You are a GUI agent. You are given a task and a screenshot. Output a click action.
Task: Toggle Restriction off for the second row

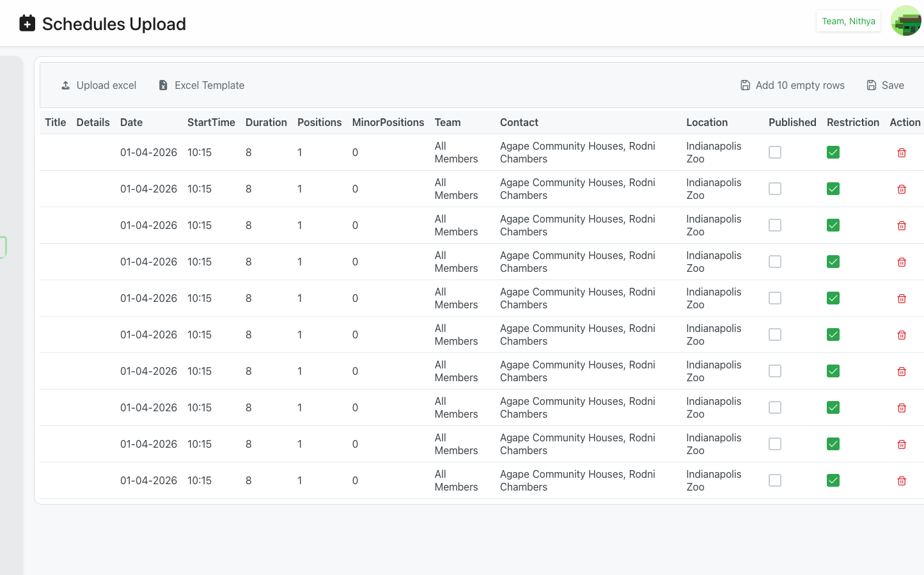[x=833, y=189]
